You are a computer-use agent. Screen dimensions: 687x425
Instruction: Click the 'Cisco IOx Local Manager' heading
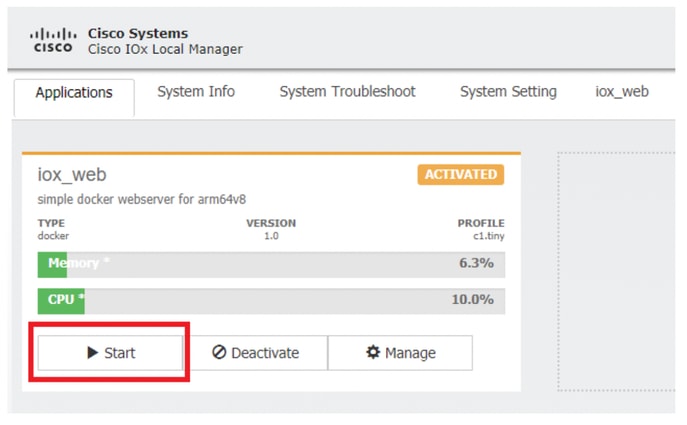tap(165, 49)
